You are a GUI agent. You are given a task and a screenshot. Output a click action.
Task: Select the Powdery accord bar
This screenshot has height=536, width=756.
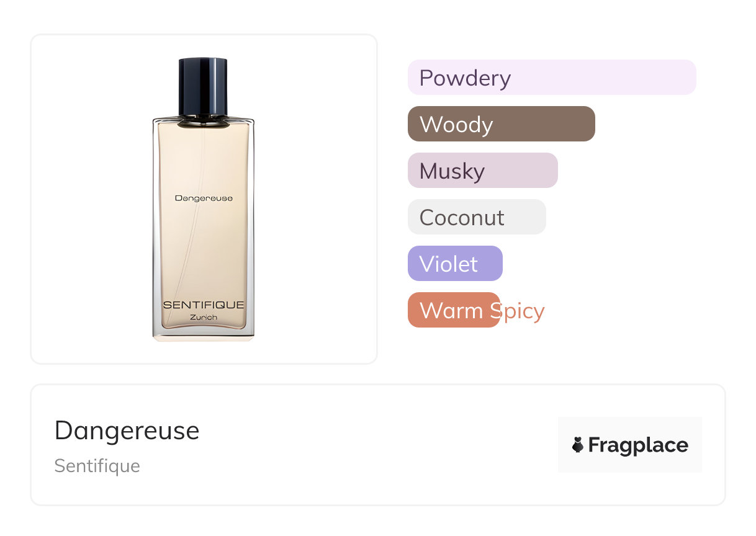[x=552, y=78]
